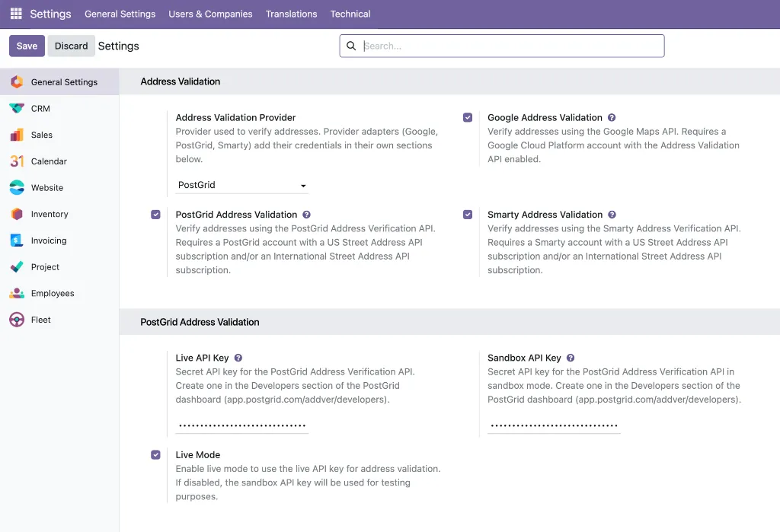Image resolution: width=780 pixels, height=532 pixels.
Task: Uncheck Google Address Validation checkbox
Action: (468, 117)
